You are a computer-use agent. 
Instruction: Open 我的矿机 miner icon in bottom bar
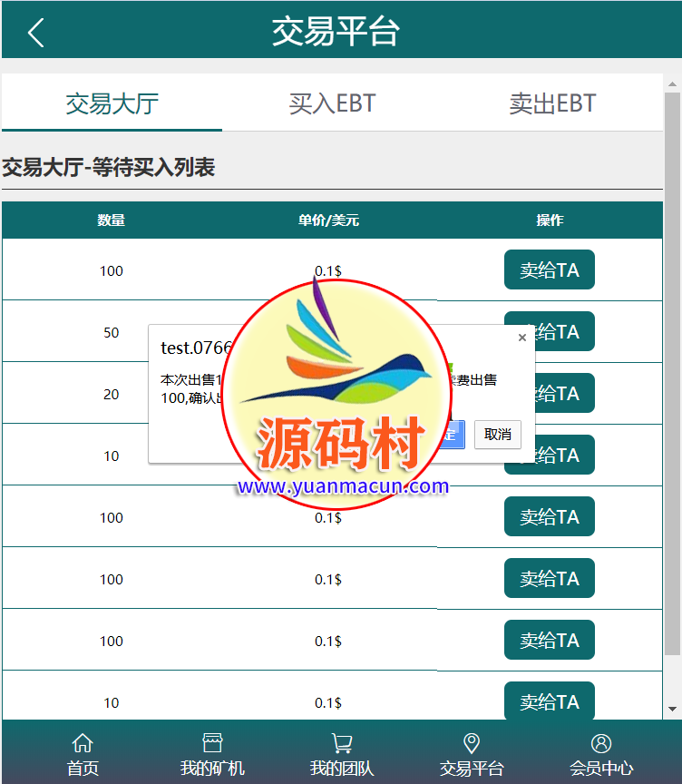click(x=212, y=744)
